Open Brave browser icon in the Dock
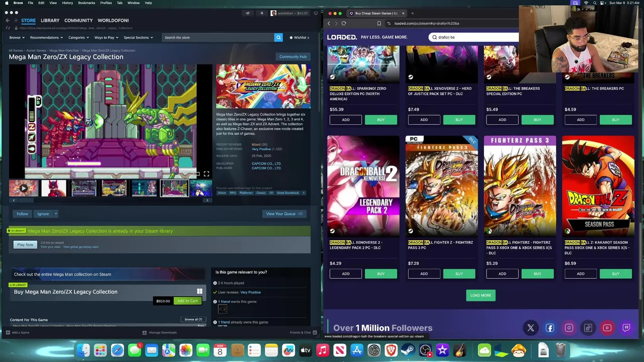The image size is (644, 362). click(x=391, y=350)
